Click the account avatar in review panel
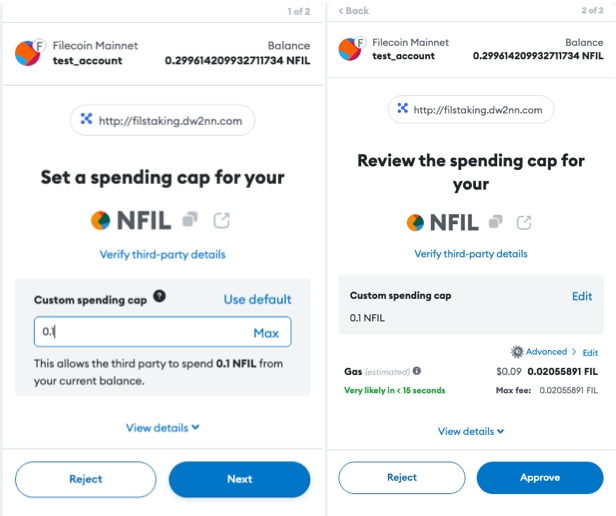Viewport: 616px width, 516px height. coord(350,49)
